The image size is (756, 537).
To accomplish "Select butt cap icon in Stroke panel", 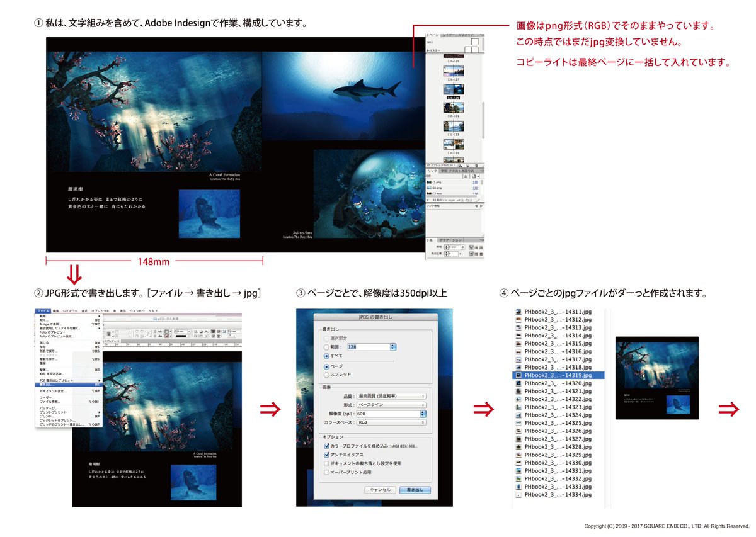I will point(471,247).
